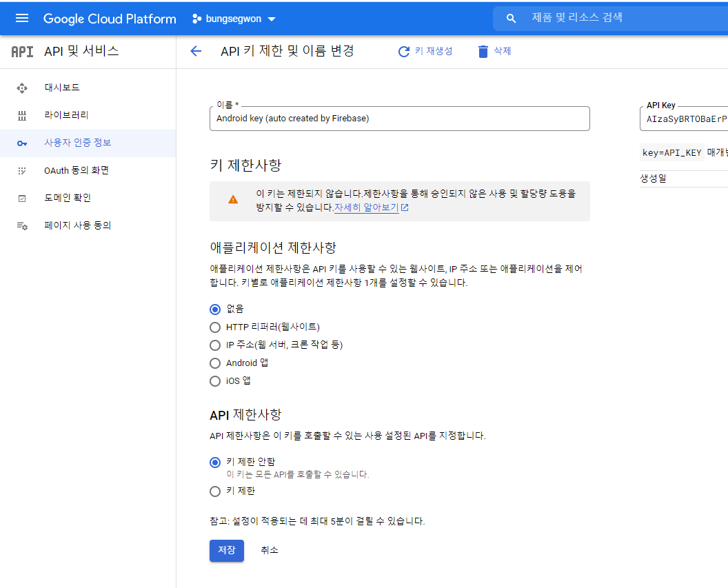The image size is (728, 588).
Task: Click the orange warning triangle icon
Action: 233,199
